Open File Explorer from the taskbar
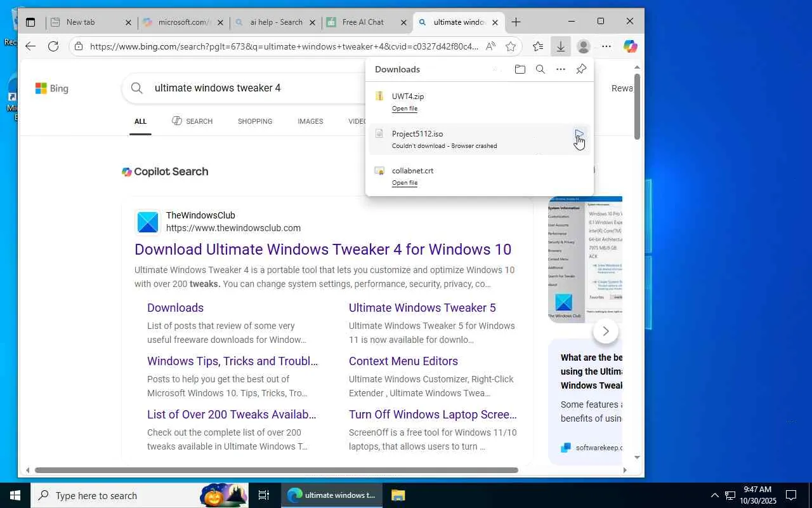 (398, 495)
